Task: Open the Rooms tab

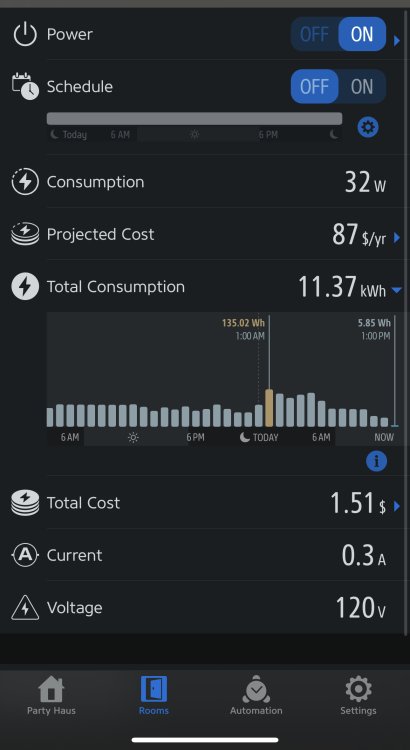Action: click(x=154, y=695)
